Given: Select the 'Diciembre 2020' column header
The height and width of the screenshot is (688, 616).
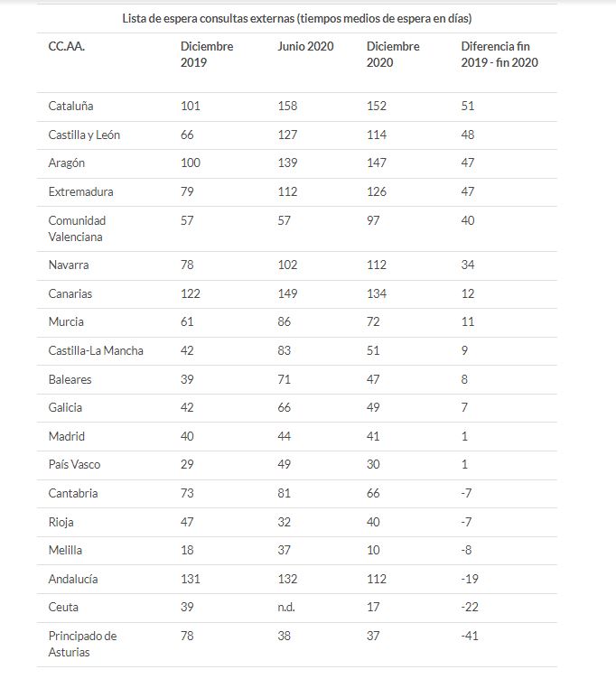Looking at the screenshot, I should point(393,55).
